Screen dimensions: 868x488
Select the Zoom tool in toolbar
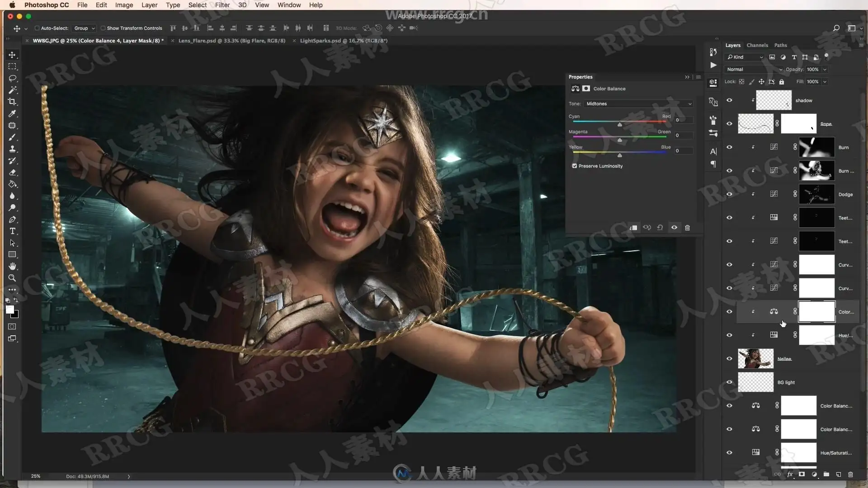12,278
